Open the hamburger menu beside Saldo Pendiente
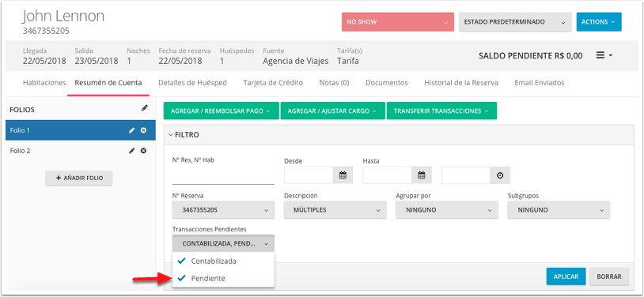This screenshot has width=644, height=297. pyautogui.click(x=604, y=55)
